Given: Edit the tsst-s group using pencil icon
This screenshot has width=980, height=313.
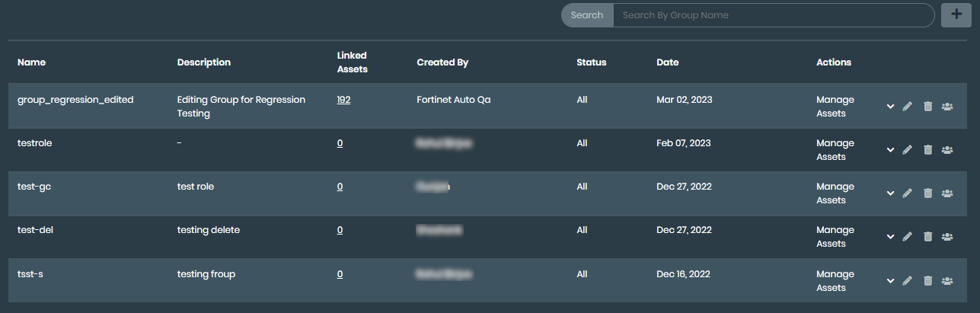Looking at the screenshot, I should pyautogui.click(x=907, y=281).
